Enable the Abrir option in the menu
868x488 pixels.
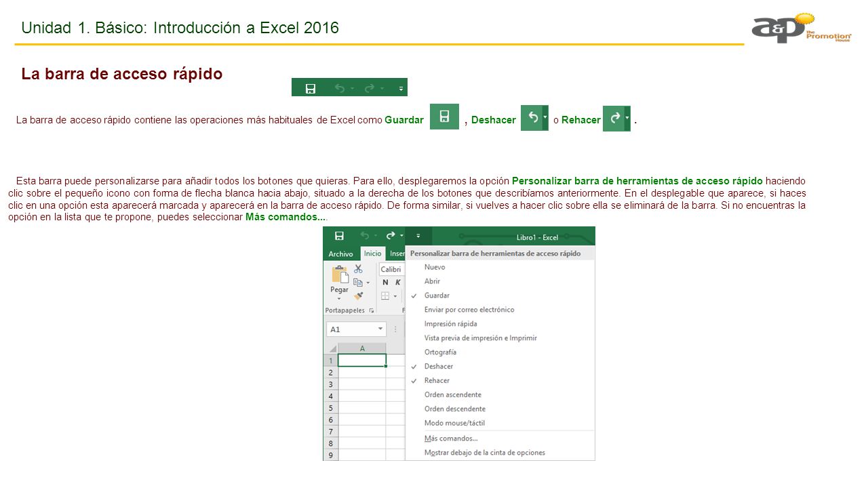pos(500,281)
